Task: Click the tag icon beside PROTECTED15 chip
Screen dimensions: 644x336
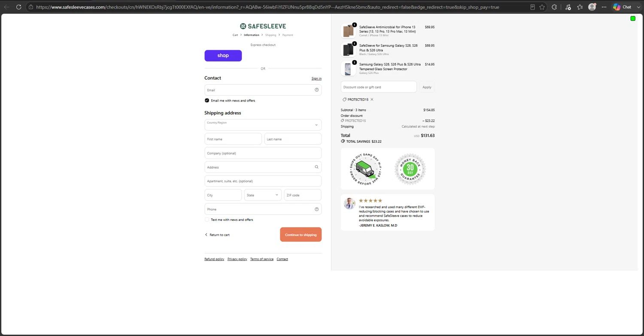Action: 344,99
